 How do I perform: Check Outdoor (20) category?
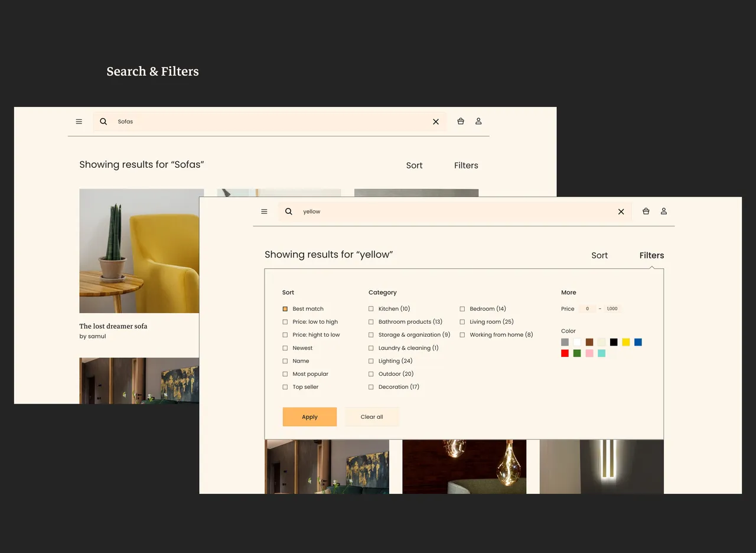pyautogui.click(x=371, y=374)
